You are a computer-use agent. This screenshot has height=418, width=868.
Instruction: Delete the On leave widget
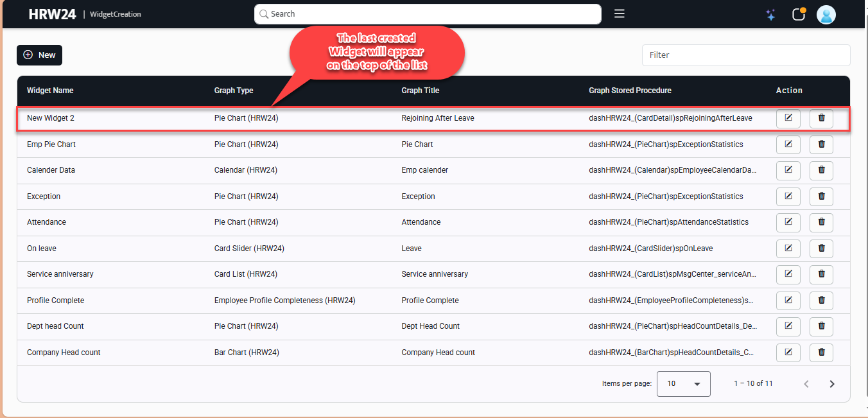pos(821,248)
